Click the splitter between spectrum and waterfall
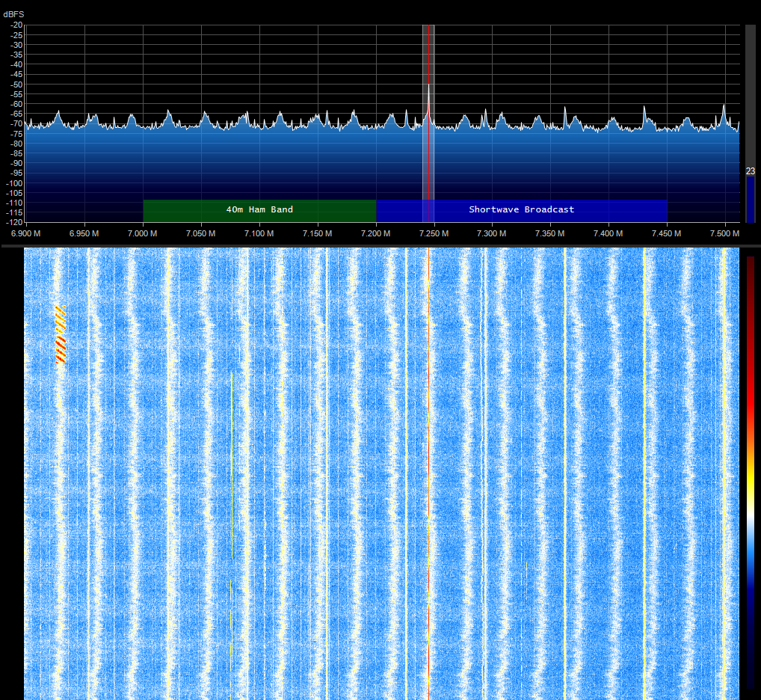The height and width of the screenshot is (700, 761). click(x=380, y=245)
